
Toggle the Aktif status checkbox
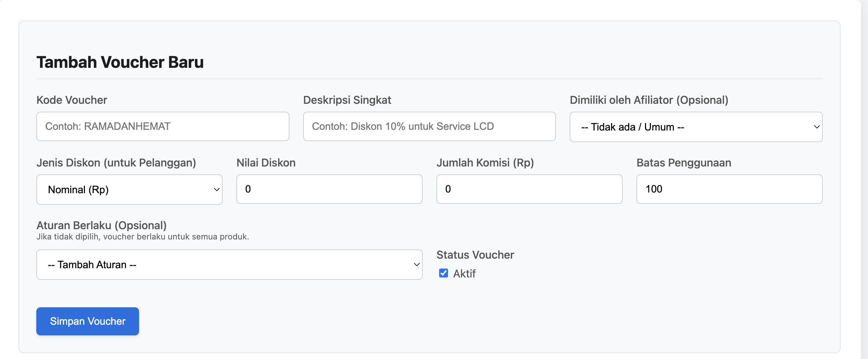tap(444, 273)
